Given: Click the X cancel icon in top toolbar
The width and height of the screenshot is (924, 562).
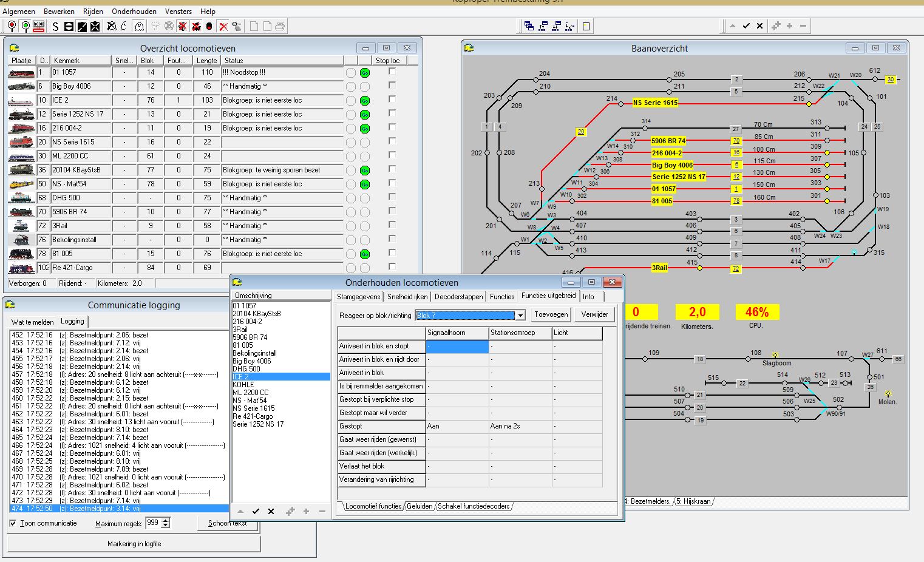Looking at the screenshot, I should (760, 26).
